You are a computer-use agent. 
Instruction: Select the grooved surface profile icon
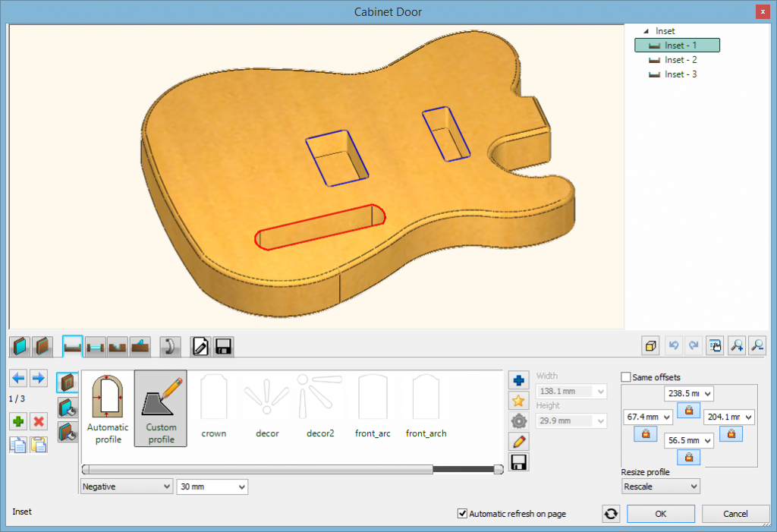click(118, 346)
